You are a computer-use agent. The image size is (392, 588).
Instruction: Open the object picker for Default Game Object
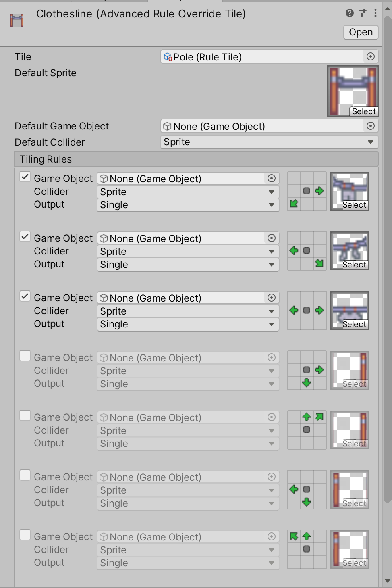(370, 126)
